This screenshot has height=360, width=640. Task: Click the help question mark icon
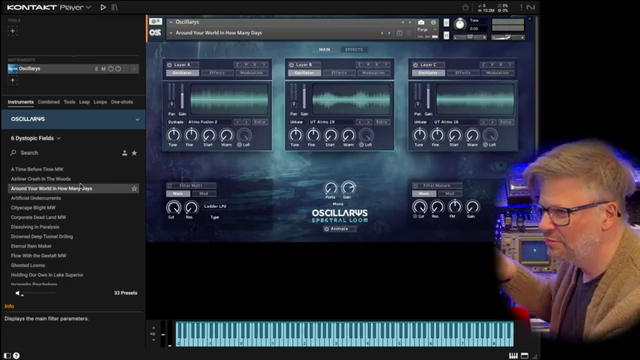(16, 356)
